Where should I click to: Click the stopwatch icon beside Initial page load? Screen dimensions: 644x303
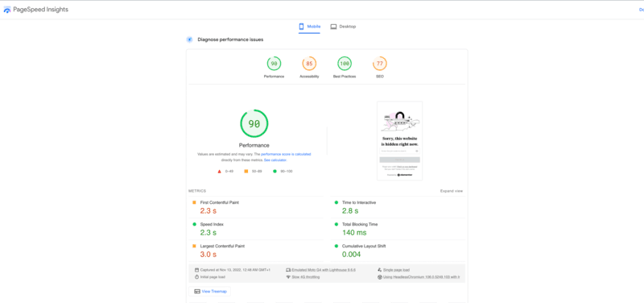(196, 277)
